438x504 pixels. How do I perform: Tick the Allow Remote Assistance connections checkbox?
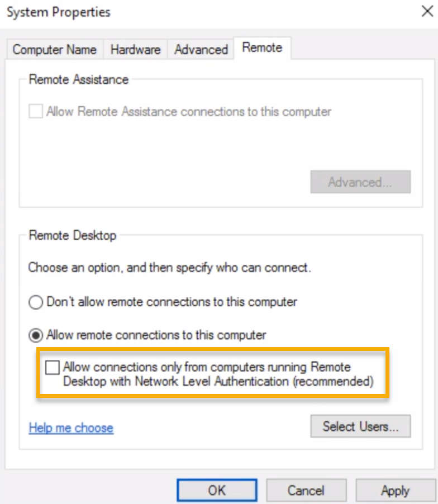click(36, 111)
